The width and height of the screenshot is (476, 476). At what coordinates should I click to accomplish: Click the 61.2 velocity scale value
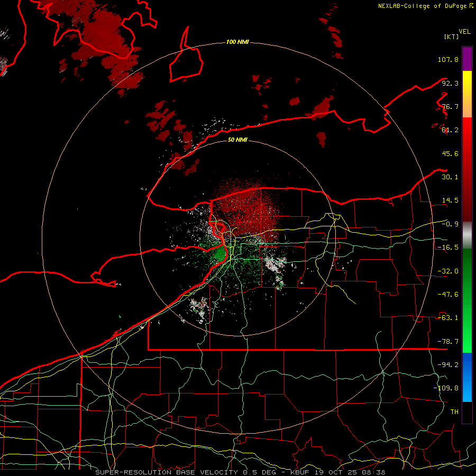(x=450, y=130)
